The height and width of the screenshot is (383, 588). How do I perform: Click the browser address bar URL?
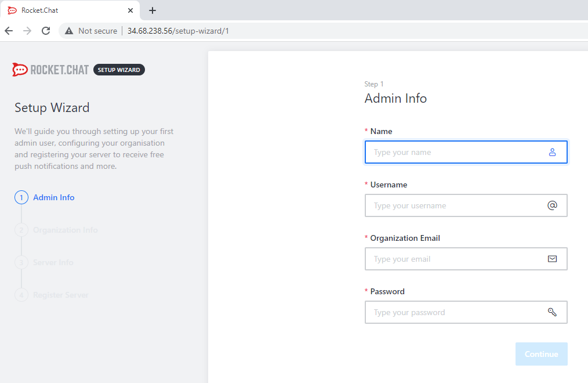point(178,31)
